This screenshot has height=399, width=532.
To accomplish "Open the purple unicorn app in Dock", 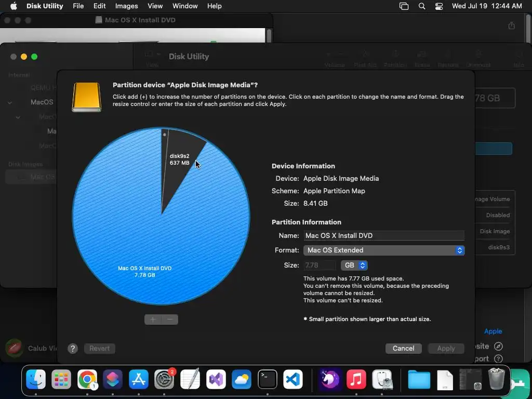I will 330,379.
